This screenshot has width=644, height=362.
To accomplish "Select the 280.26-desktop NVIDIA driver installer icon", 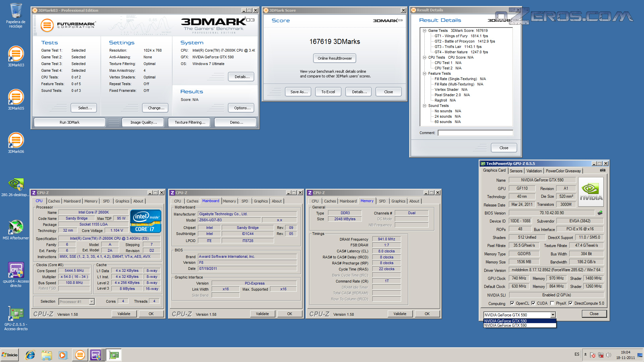I will click(15, 187).
